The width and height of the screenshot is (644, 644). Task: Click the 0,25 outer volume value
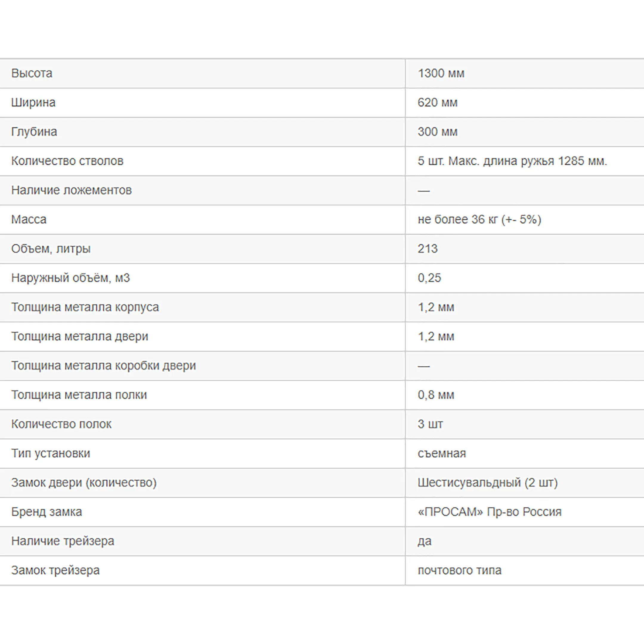[429, 278]
